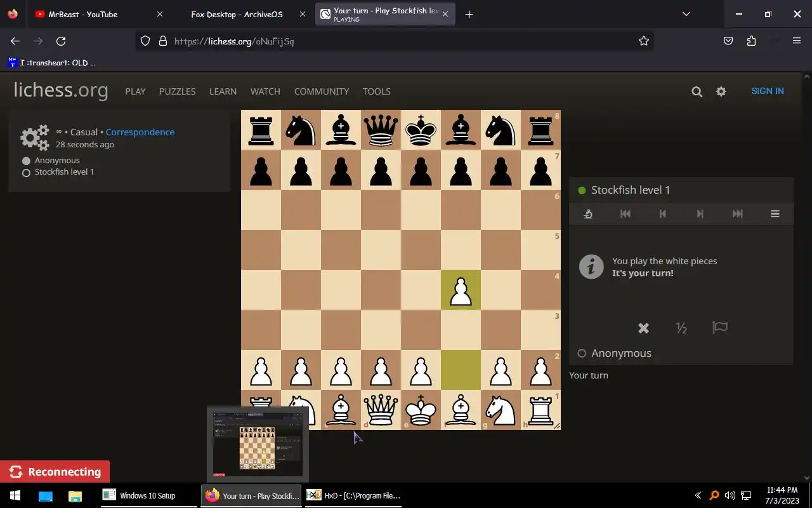Go to lichess.org home logo

61,90
